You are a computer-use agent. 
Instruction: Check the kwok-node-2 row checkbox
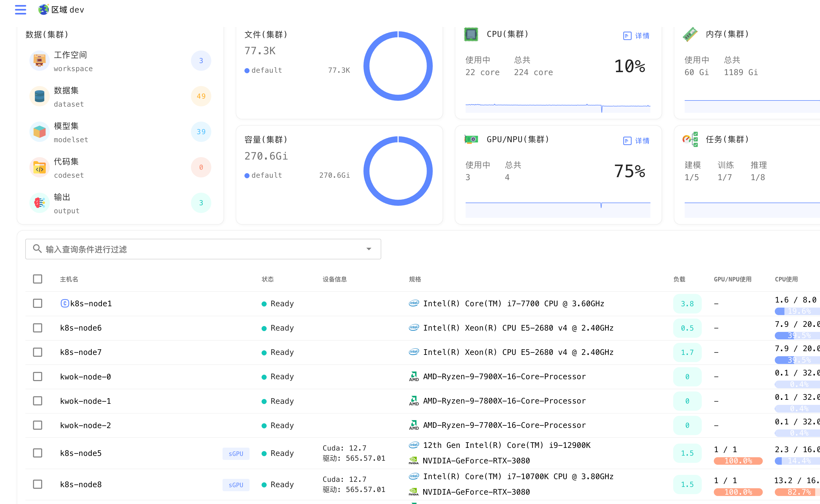[37, 425]
